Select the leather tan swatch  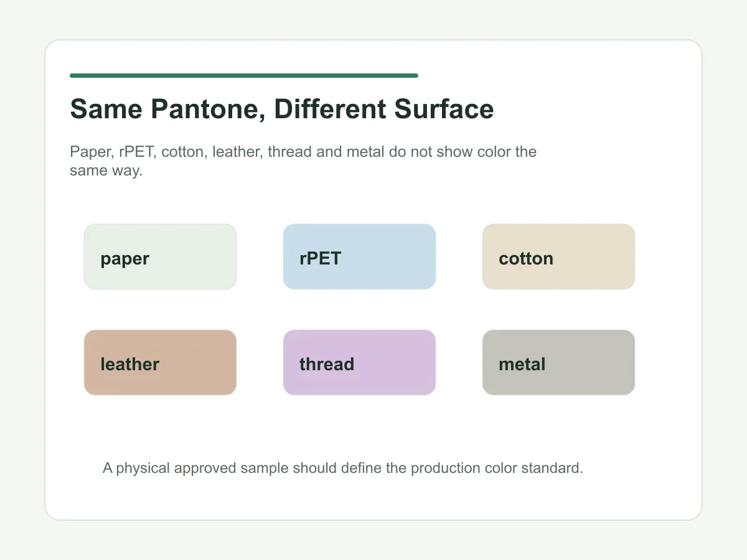pyautogui.click(x=160, y=362)
